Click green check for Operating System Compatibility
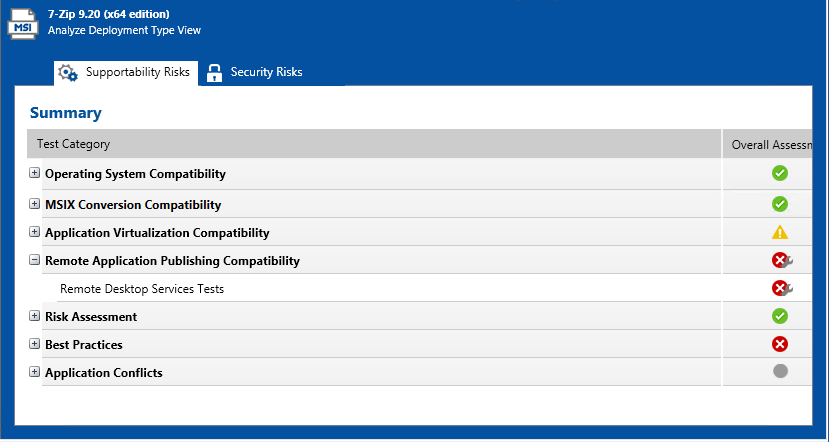 pyautogui.click(x=780, y=173)
